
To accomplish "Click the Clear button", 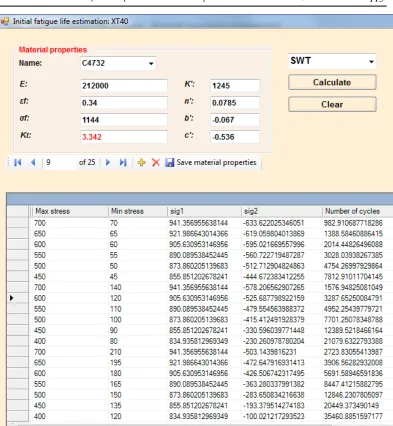I will pos(332,104).
